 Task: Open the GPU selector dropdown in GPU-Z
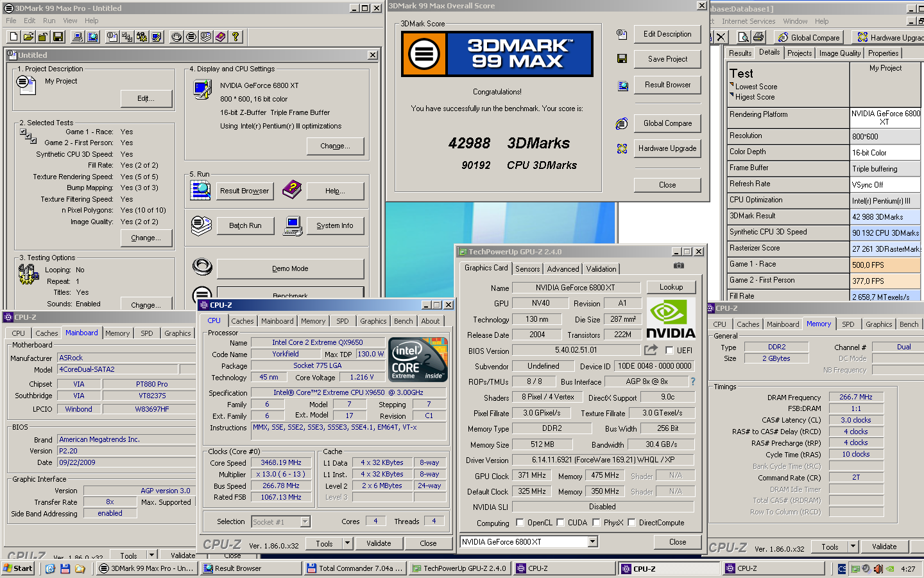coord(593,542)
